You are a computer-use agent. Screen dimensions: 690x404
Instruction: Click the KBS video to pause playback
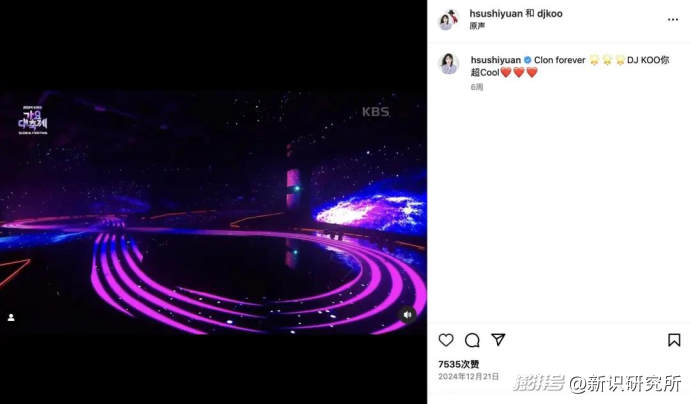[213, 213]
